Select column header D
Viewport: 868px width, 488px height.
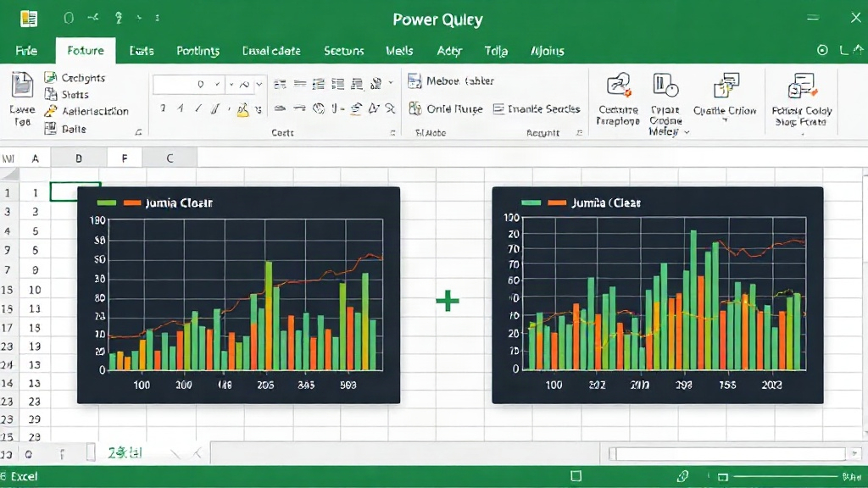pos(79,158)
